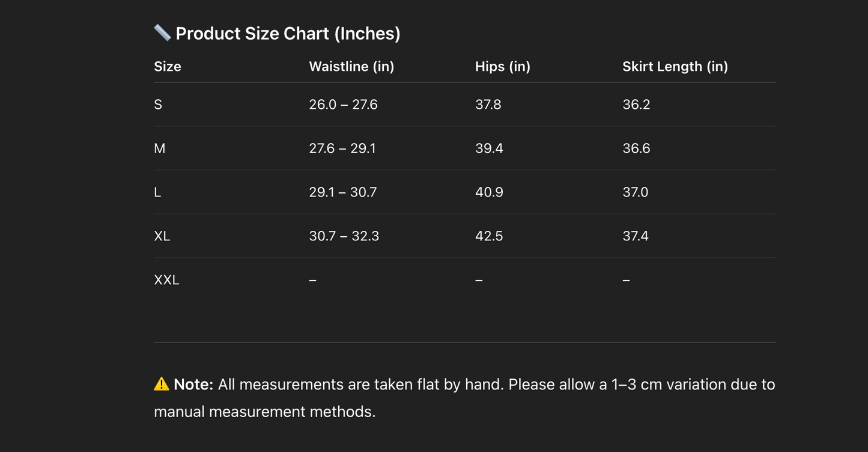Select the Hips (in) column header

[x=503, y=67]
